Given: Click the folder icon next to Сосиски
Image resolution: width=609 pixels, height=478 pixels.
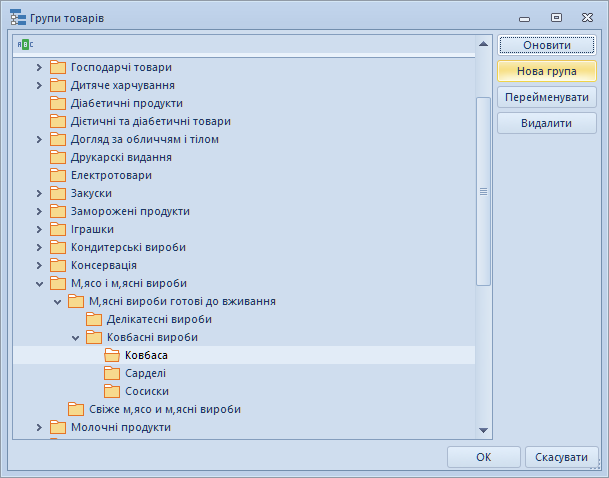Looking at the screenshot, I should click(111, 391).
